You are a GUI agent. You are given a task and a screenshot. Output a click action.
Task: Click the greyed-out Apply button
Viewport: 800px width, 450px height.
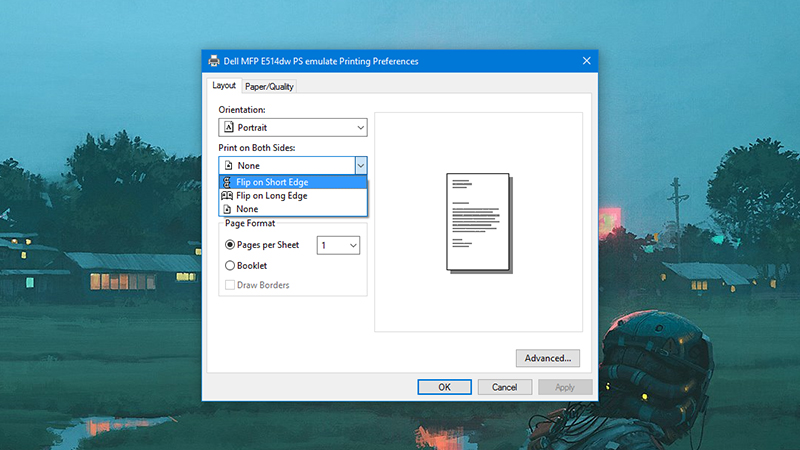pos(565,387)
